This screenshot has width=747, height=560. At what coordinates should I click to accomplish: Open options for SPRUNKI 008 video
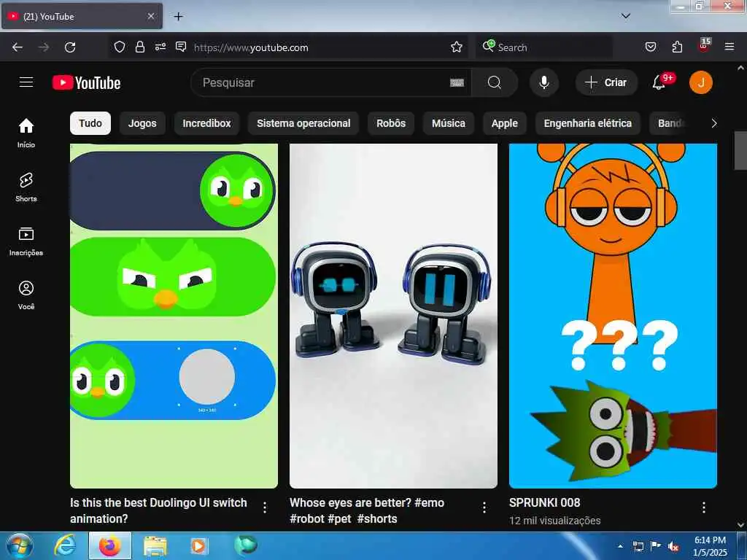coord(704,507)
